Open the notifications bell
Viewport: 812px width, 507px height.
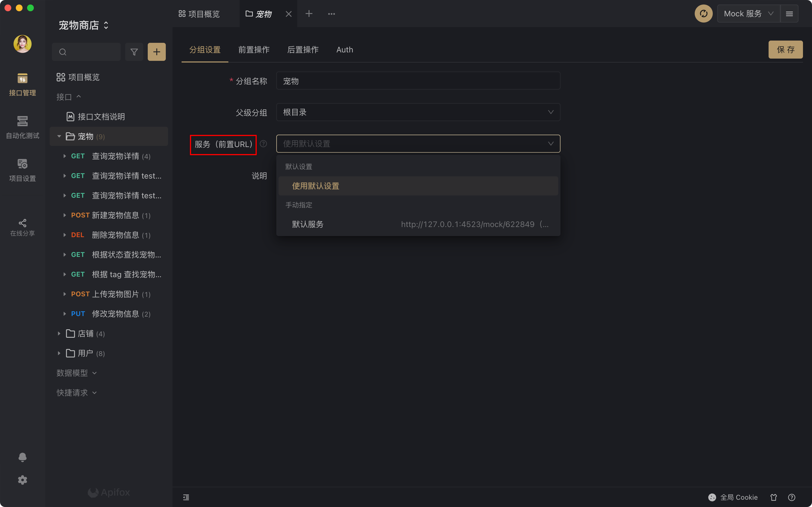click(23, 457)
